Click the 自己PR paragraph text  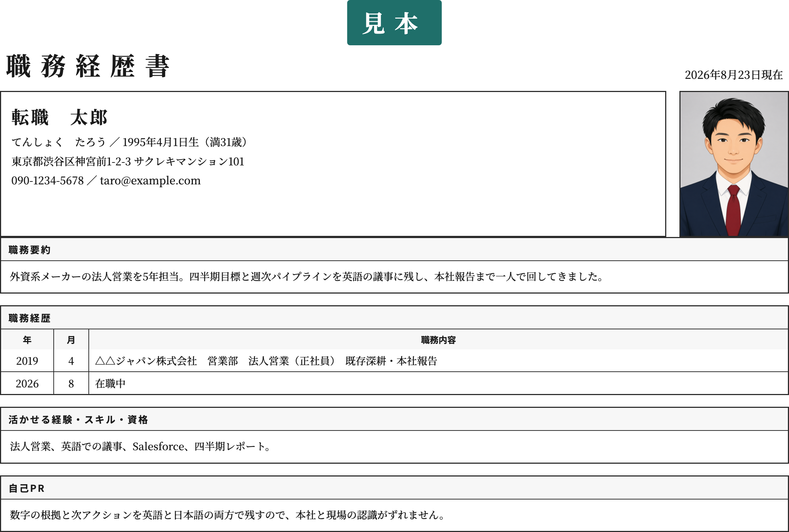pos(227,515)
